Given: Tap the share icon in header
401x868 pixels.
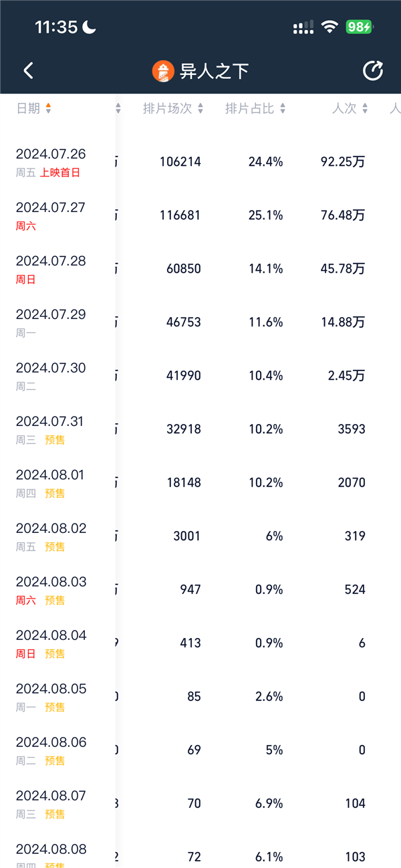Looking at the screenshot, I should 372,71.
